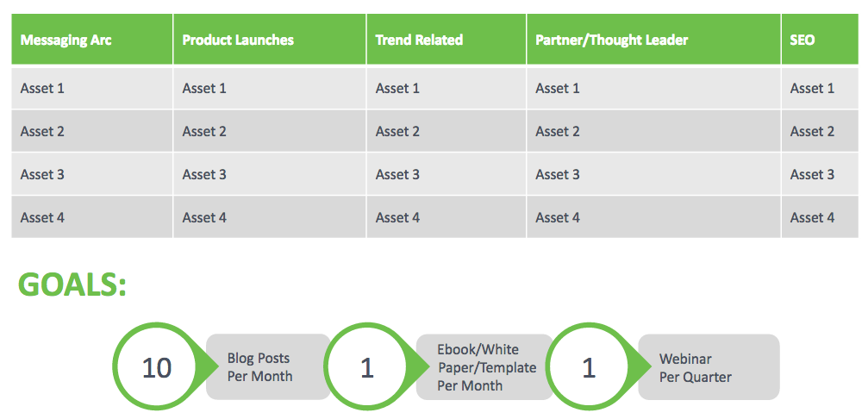Select Asset 4 in Partner/Thought Leader column
Image resolution: width=868 pixels, height=419 pixels.
558,217
